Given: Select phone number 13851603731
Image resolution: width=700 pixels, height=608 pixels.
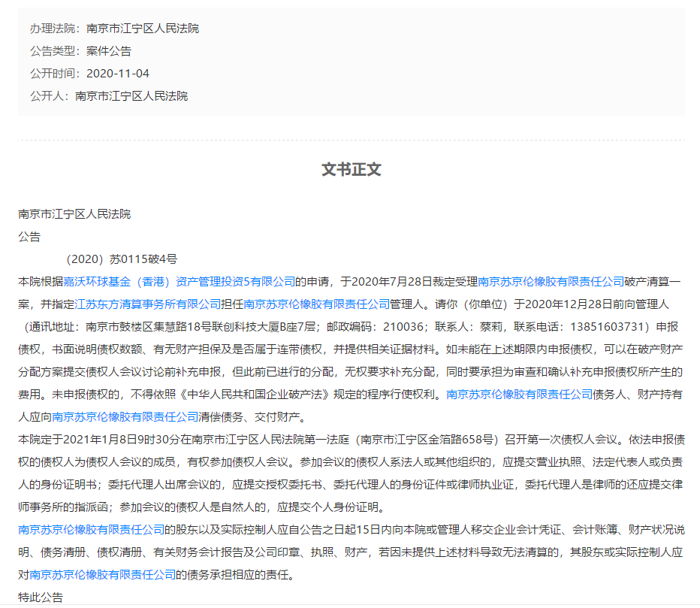Looking at the screenshot, I should 607,327.
